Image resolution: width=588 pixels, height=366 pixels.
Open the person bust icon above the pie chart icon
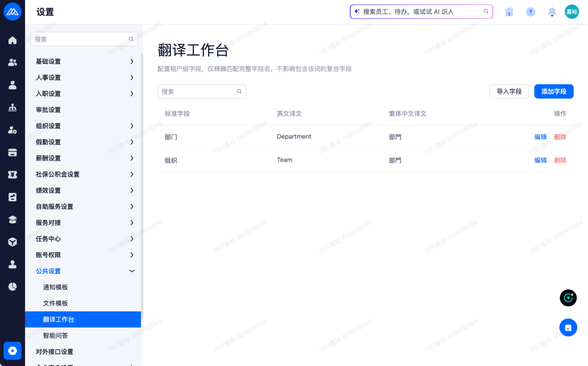[x=13, y=264]
